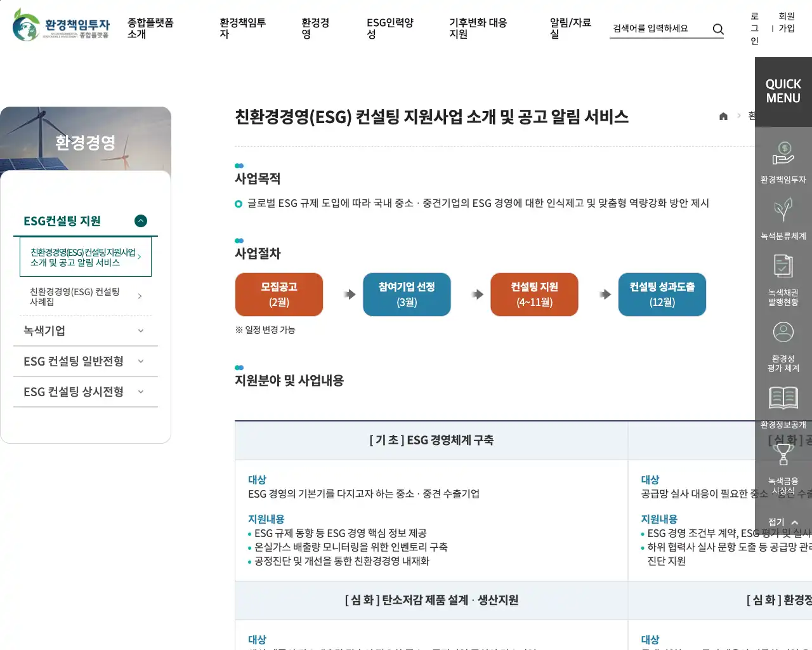The image size is (812, 650).
Task: Expand the 녹색기업 sidebar menu
Action: [x=141, y=331]
